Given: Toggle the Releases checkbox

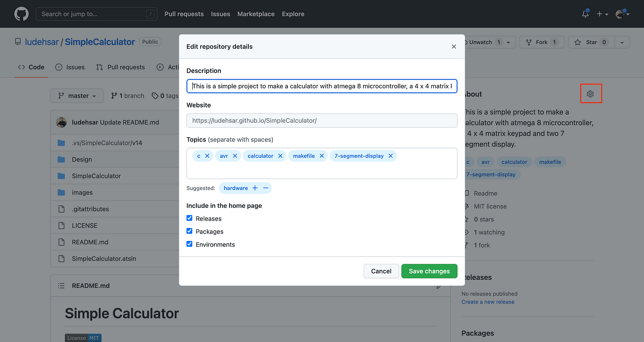Looking at the screenshot, I should pyautogui.click(x=189, y=218).
